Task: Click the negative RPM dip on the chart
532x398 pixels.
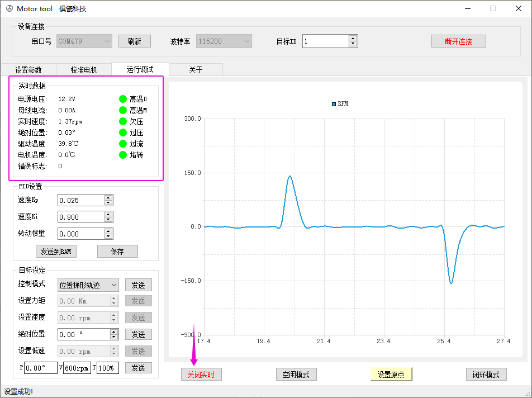Action: (451, 282)
